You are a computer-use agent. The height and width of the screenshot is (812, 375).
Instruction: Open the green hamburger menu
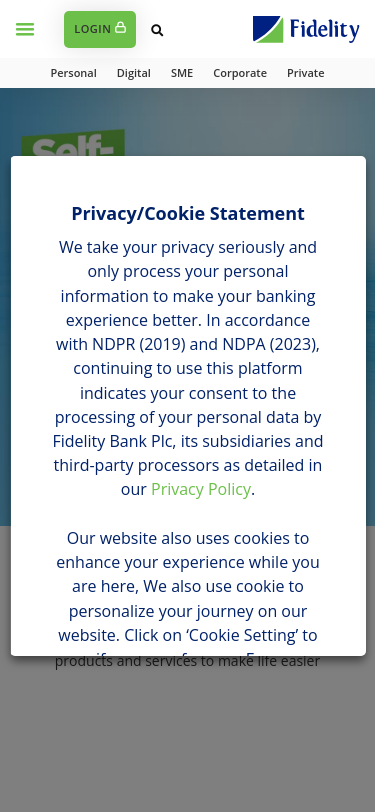click(x=25, y=30)
